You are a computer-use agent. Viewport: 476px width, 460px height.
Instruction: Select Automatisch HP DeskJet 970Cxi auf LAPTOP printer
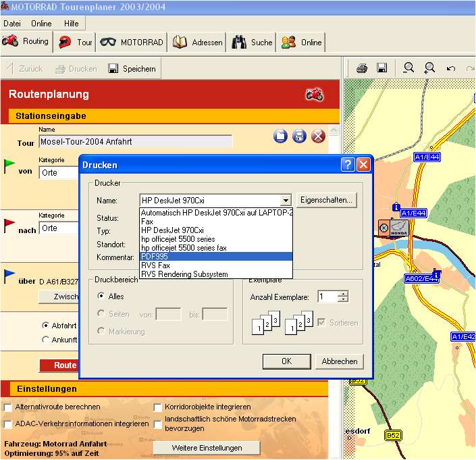coord(216,213)
